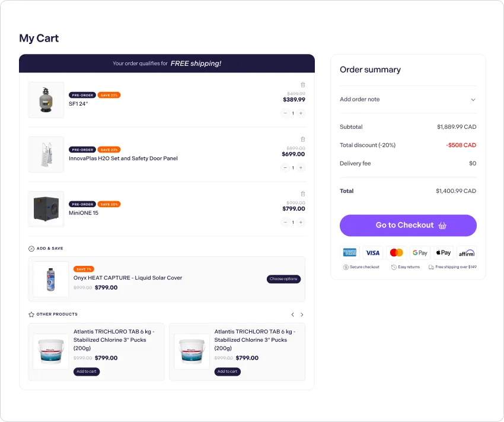Click the Add & Save circle icon
Viewport: 504px width, 422px height.
[x=31, y=249]
